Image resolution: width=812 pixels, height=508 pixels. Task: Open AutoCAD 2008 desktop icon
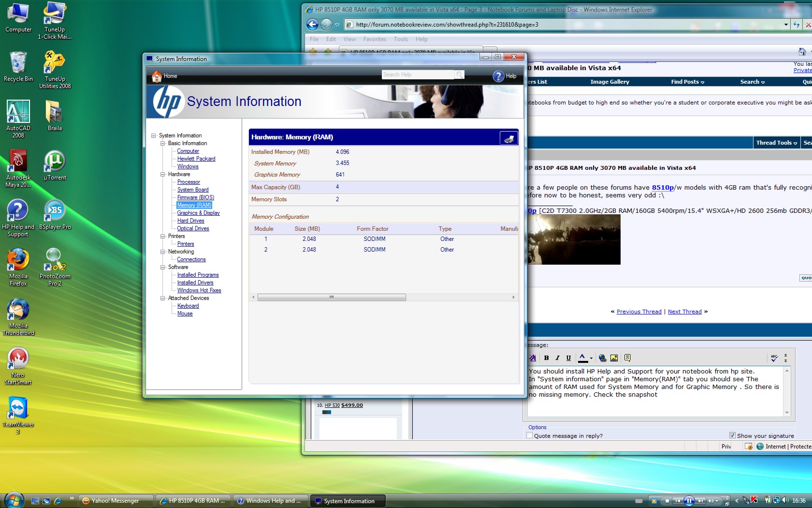point(18,119)
